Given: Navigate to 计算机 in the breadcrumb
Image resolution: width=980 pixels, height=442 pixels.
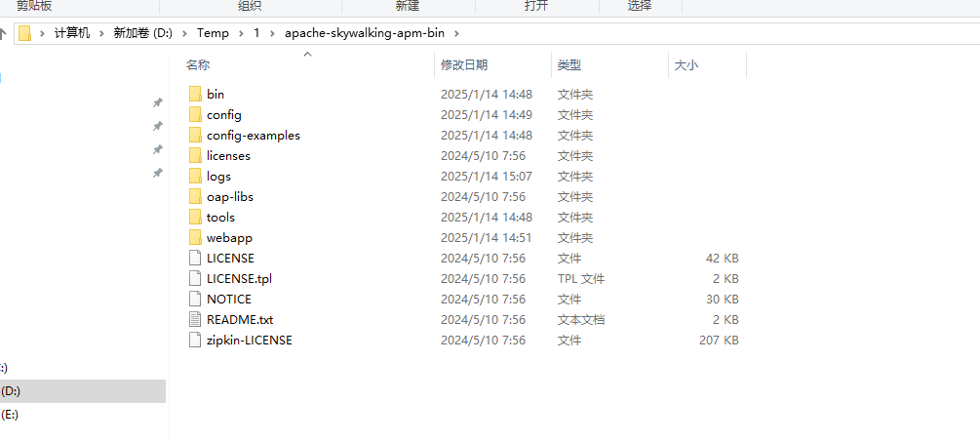Looking at the screenshot, I should coord(72,33).
